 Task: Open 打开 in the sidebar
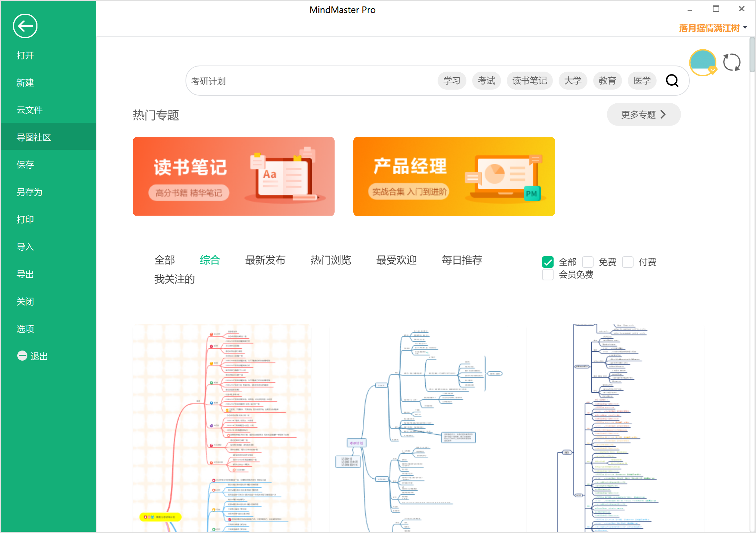[48, 55]
